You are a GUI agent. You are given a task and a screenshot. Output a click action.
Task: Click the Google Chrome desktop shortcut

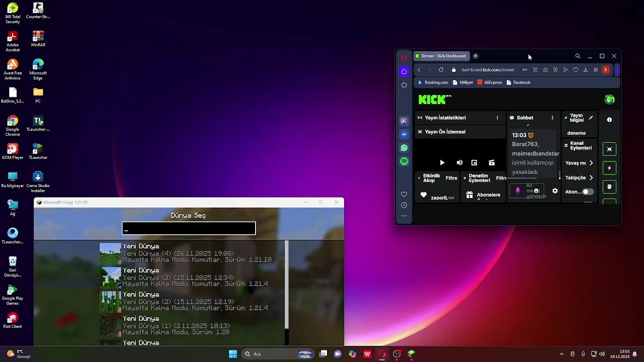pos(13,126)
